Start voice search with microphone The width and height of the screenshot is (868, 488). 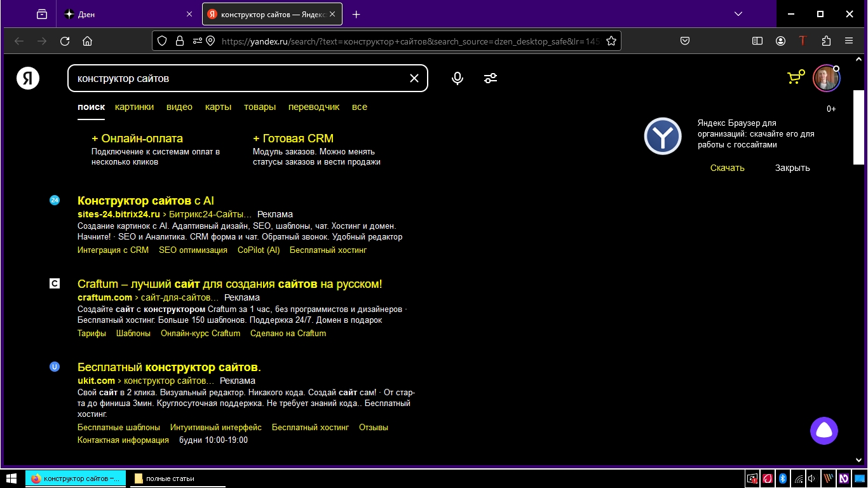(457, 78)
